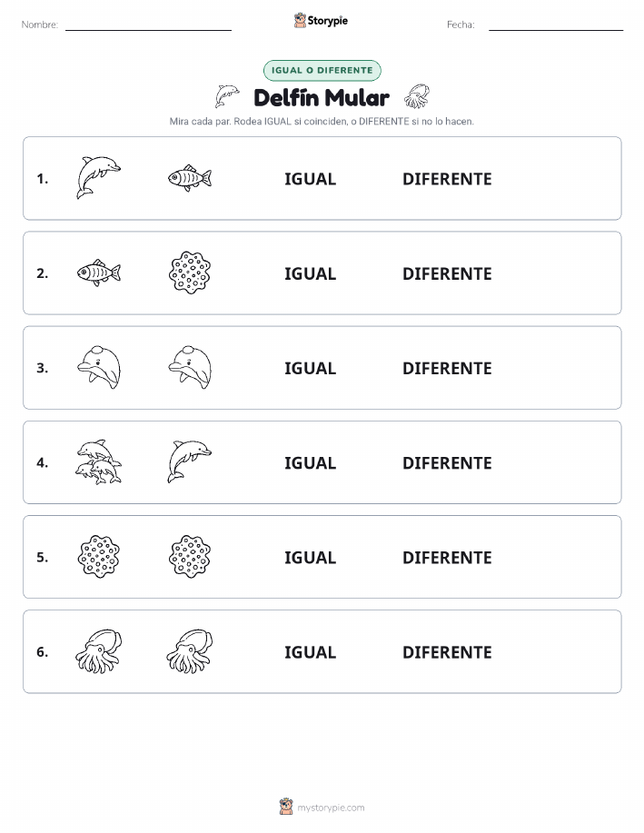The height and width of the screenshot is (833, 644).
Task: Select DIFERENTE for row 2
Action: pos(447,273)
